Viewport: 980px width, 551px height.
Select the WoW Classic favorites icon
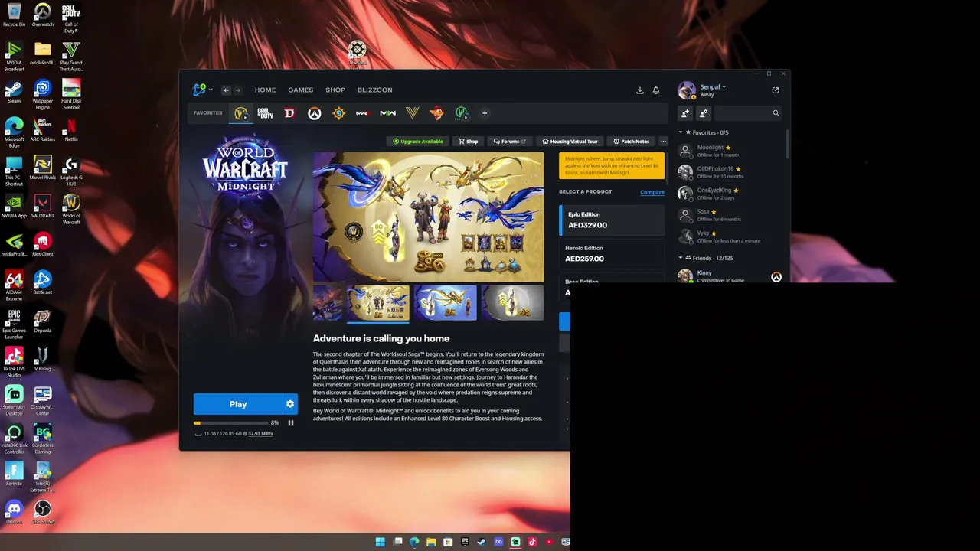click(461, 113)
